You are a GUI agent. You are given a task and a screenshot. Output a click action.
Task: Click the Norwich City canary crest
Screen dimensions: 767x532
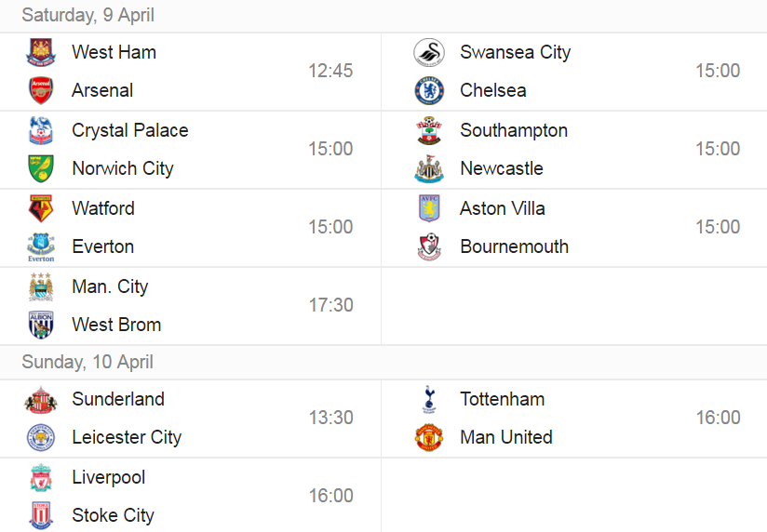pyautogui.click(x=41, y=168)
